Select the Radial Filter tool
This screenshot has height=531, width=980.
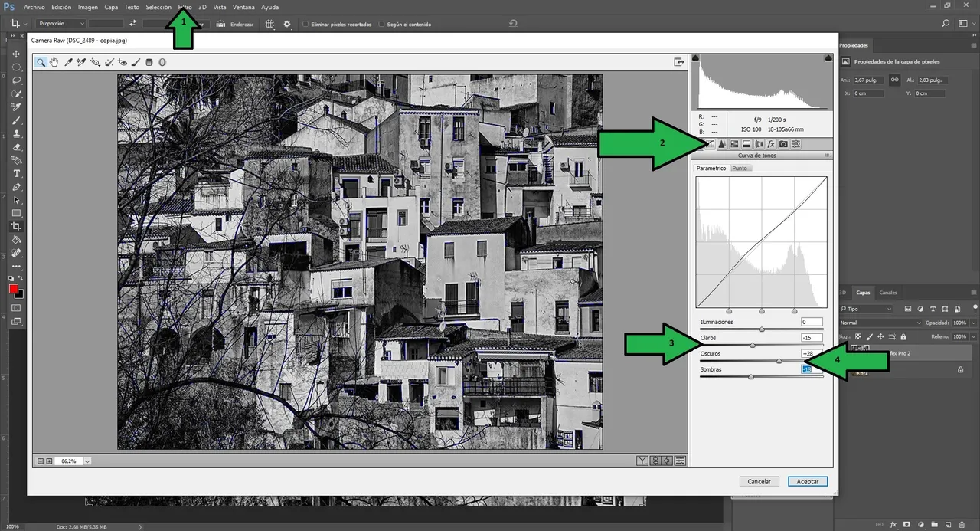pyautogui.click(x=162, y=62)
